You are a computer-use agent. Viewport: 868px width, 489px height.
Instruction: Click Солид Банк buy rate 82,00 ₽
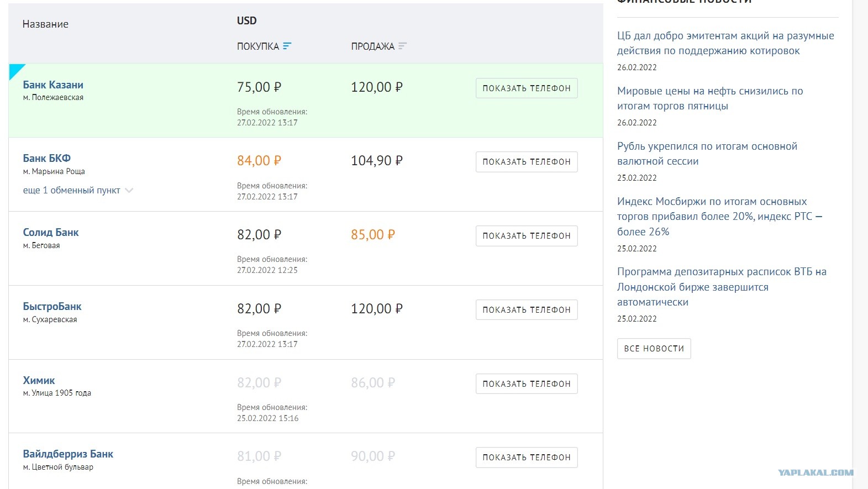(259, 235)
